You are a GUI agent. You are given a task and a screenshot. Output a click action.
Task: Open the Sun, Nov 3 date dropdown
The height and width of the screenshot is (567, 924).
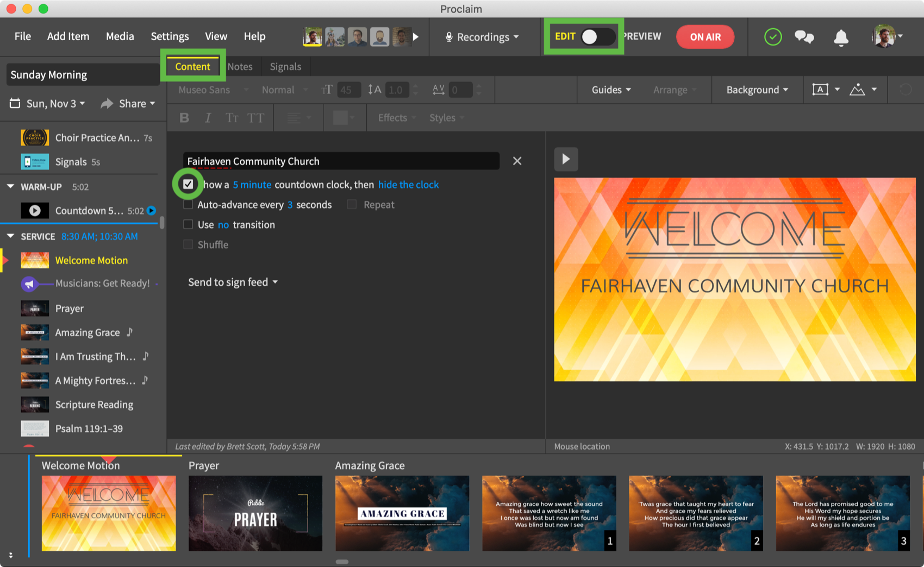point(55,103)
